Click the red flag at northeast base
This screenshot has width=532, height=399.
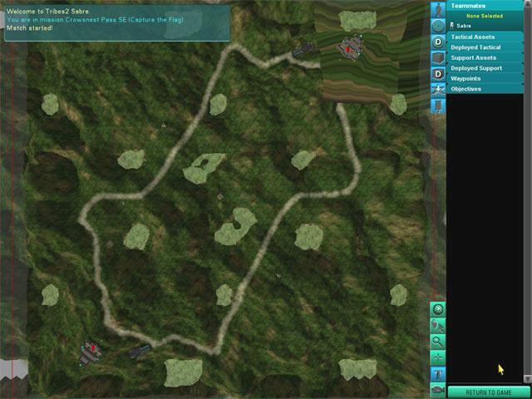(347, 49)
